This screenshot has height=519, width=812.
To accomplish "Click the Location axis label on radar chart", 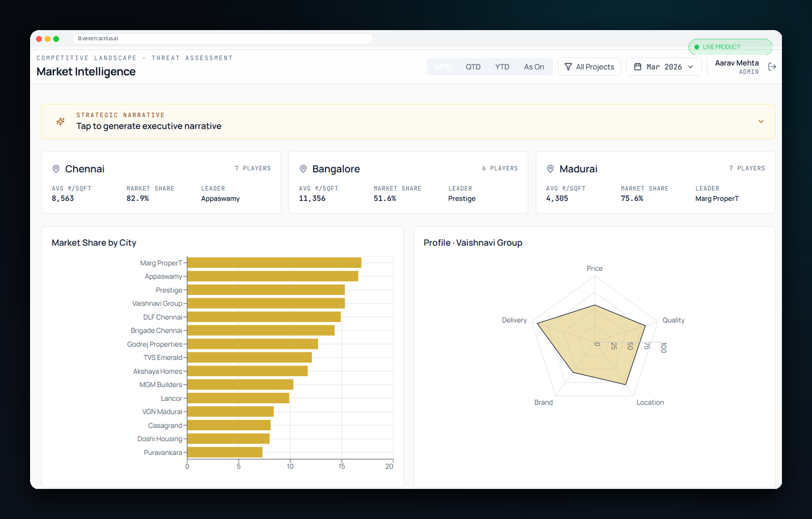I will pos(650,402).
